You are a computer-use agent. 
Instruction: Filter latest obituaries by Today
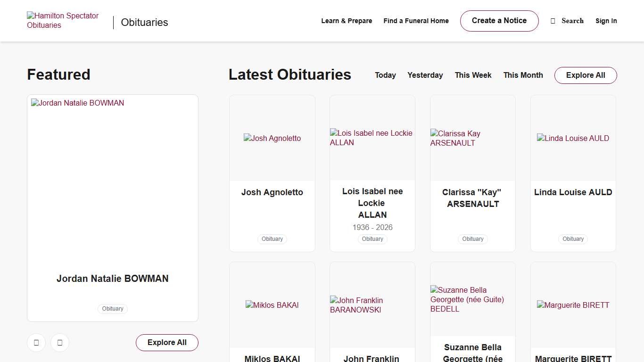point(385,75)
